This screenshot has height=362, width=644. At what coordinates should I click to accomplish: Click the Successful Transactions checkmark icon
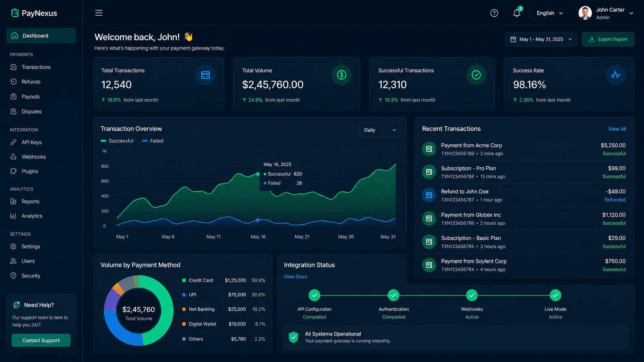476,75
